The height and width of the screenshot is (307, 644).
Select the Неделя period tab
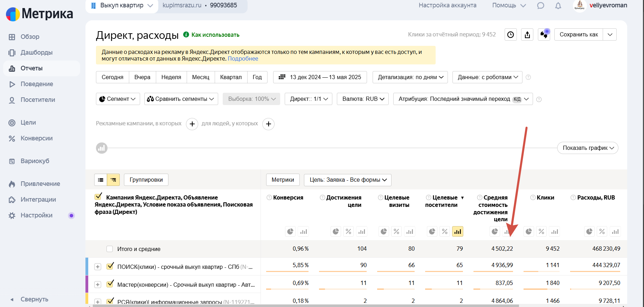pyautogui.click(x=171, y=77)
